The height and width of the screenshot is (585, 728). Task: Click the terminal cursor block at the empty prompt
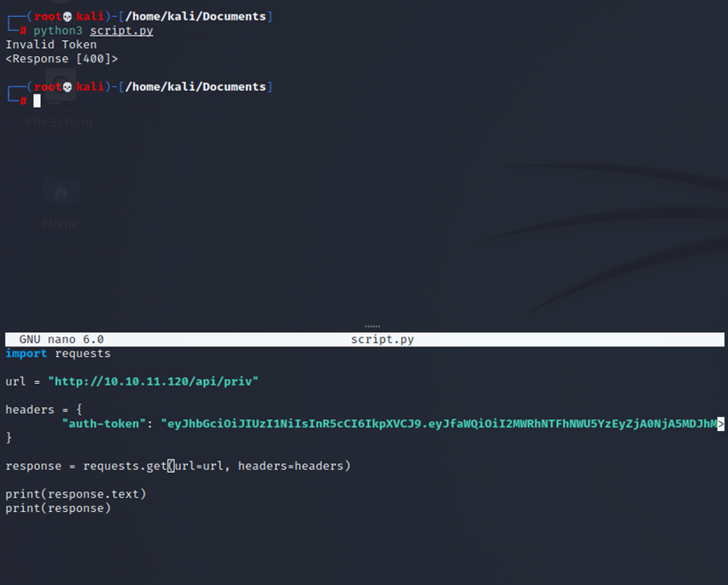pyautogui.click(x=37, y=101)
